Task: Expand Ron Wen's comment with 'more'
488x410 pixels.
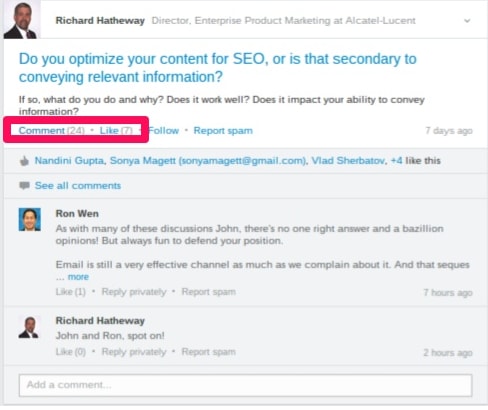Action: click(78, 277)
